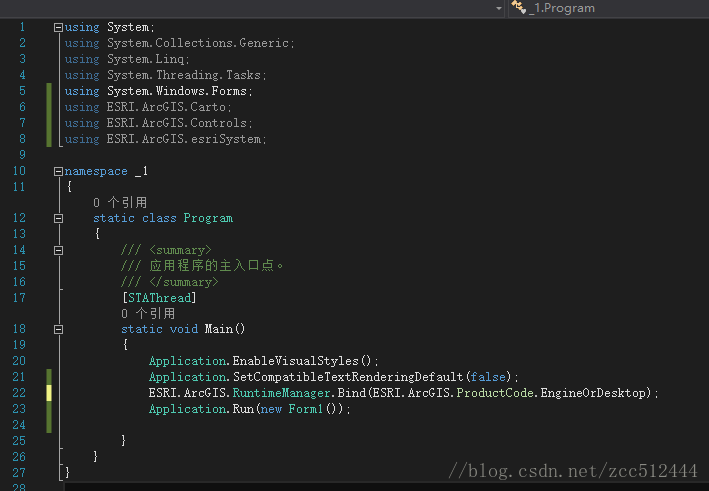Click the 'namespace' keyword

point(96,171)
